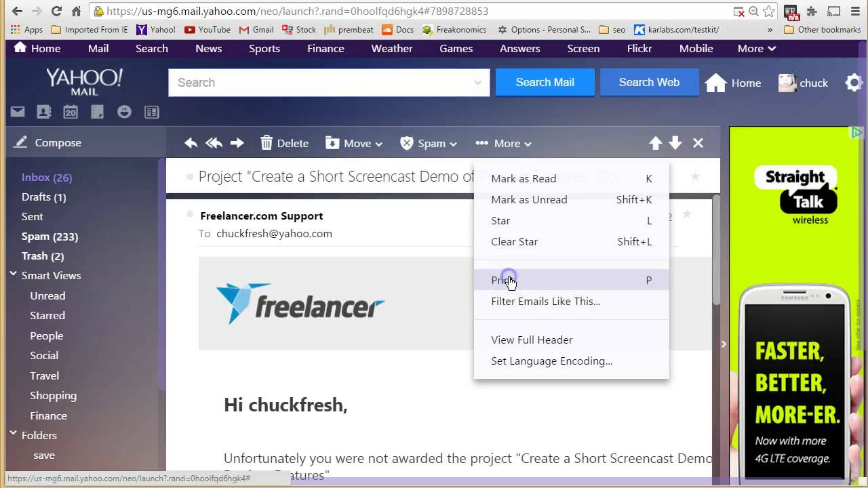The image size is (868, 488).
Task: Open the settings gear icon
Action: click(x=853, y=83)
